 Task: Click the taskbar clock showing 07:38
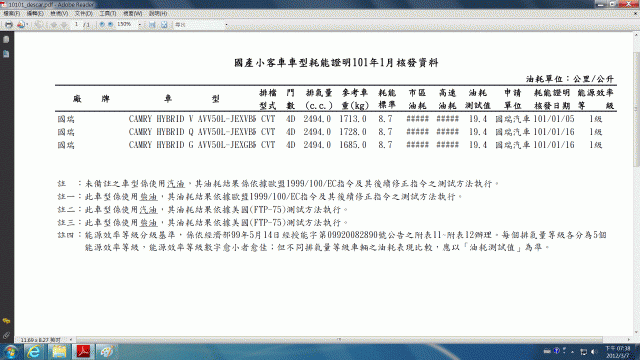[618, 352]
